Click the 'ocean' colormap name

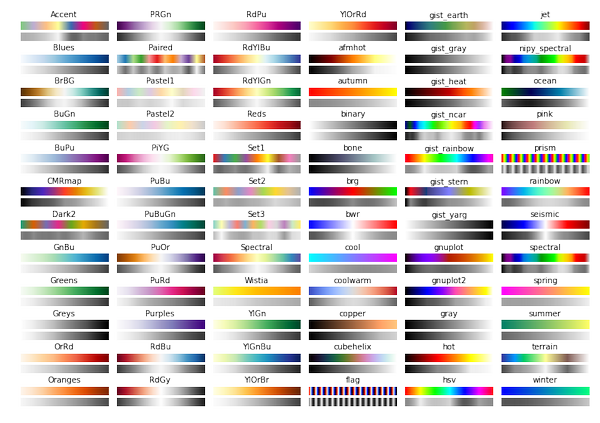[x=545, y=81]
